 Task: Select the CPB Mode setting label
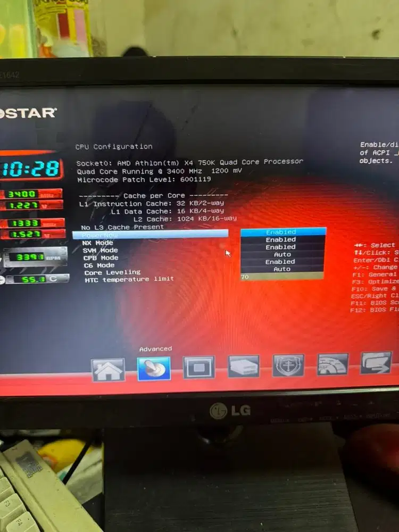pos(101,258)
